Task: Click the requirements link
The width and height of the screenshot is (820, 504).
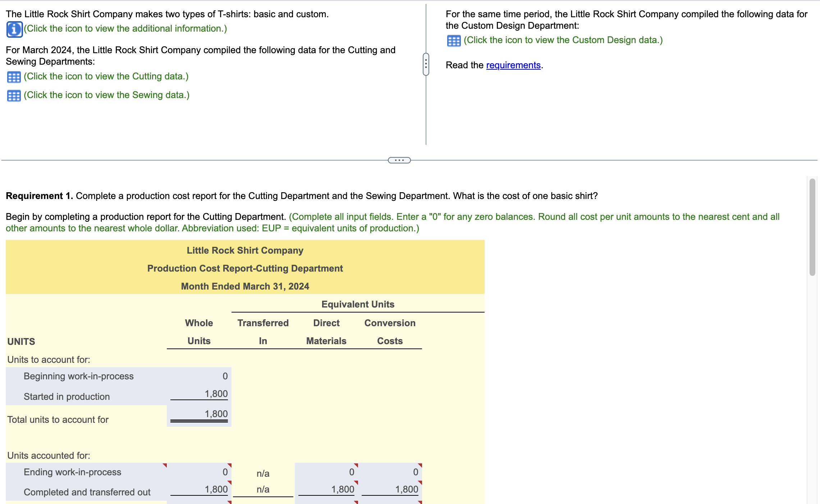Action: (513, 65)
